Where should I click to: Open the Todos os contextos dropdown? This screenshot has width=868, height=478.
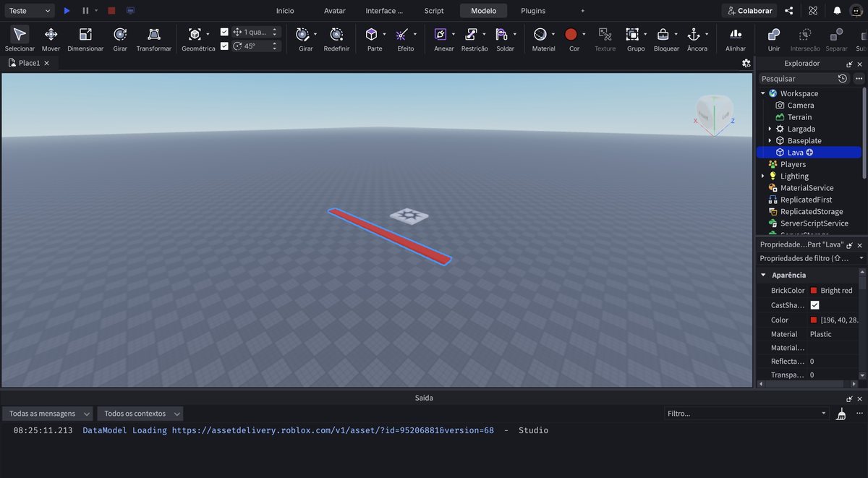(140, 414)
